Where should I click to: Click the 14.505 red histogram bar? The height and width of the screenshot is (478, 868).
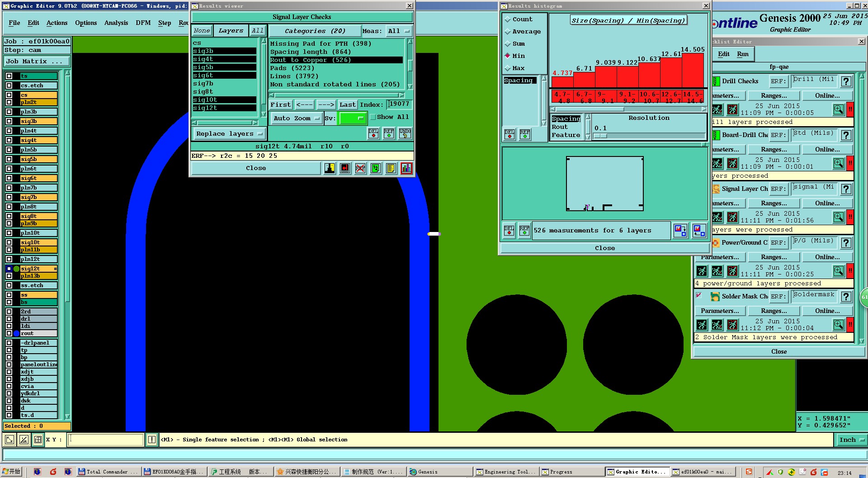tap(693, 70)
